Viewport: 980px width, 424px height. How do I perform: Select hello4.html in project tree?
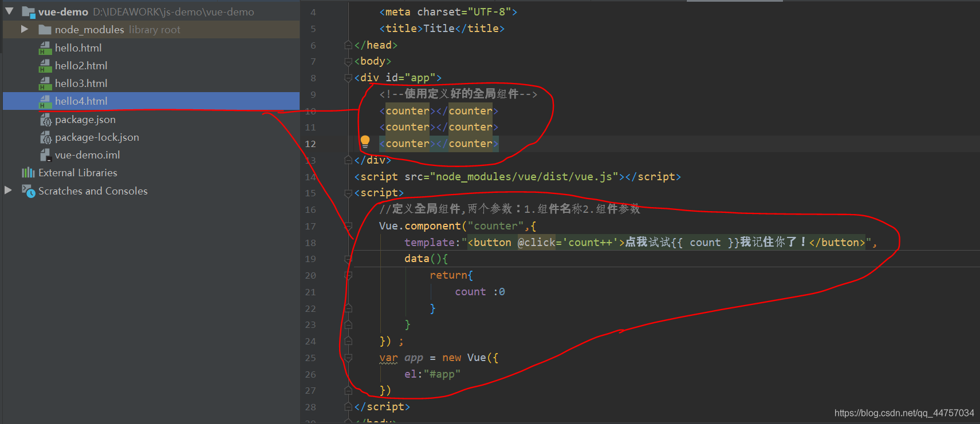pos(81,101)
